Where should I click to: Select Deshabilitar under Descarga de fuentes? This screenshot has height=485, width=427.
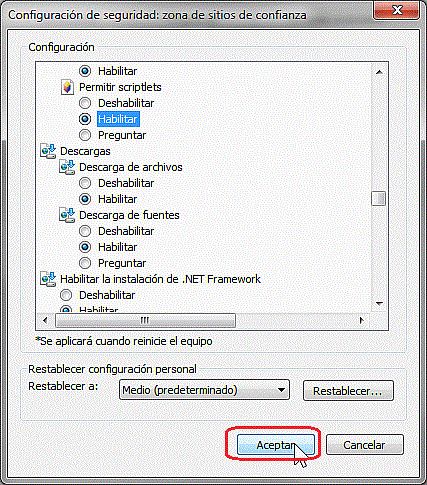(x=85, y=231)
